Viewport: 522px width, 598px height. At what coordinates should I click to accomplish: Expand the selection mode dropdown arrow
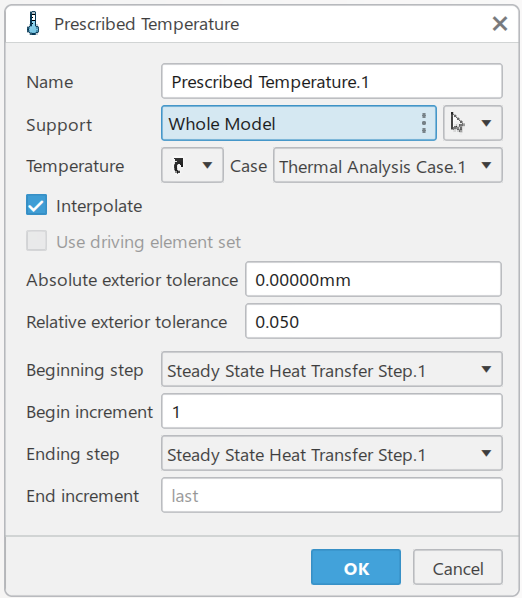pos(486,123)
